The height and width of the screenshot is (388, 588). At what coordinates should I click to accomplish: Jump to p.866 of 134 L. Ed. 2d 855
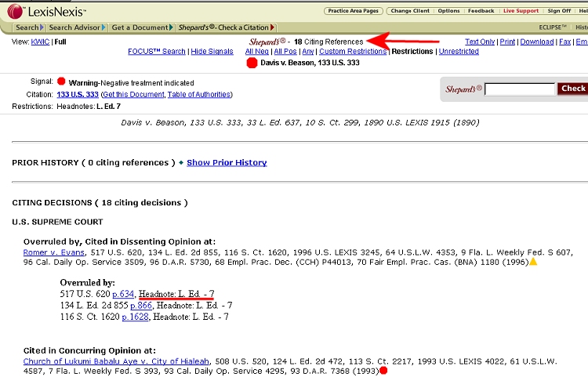pos(141,306)
